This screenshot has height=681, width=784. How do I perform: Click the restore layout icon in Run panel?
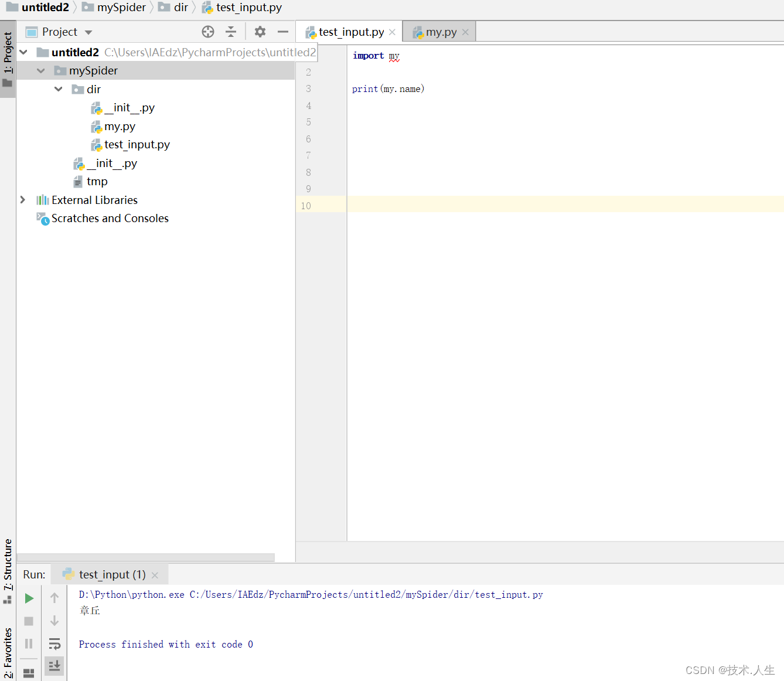click(x=29, y=673)
